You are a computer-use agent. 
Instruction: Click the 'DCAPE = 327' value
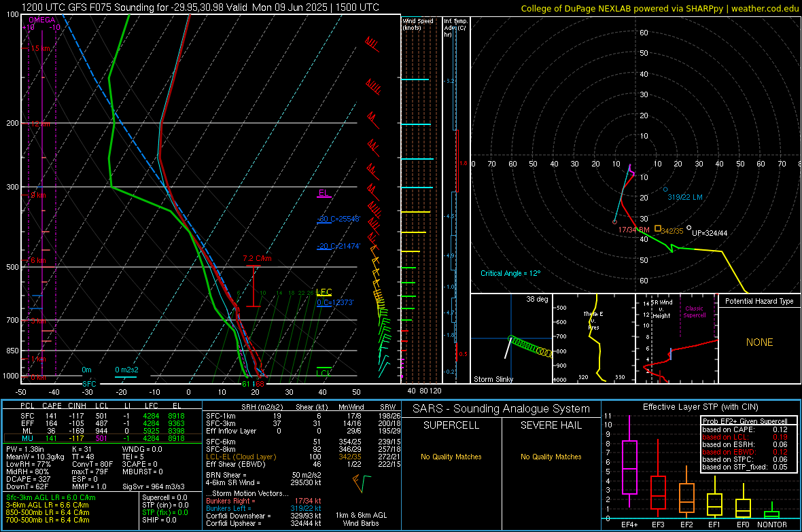(28, 479)
